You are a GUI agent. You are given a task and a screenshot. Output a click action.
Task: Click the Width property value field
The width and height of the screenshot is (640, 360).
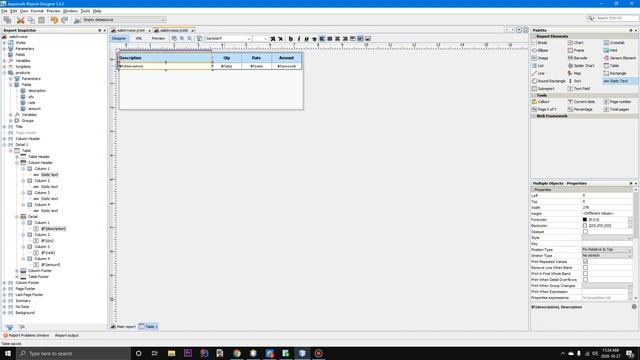607,207
